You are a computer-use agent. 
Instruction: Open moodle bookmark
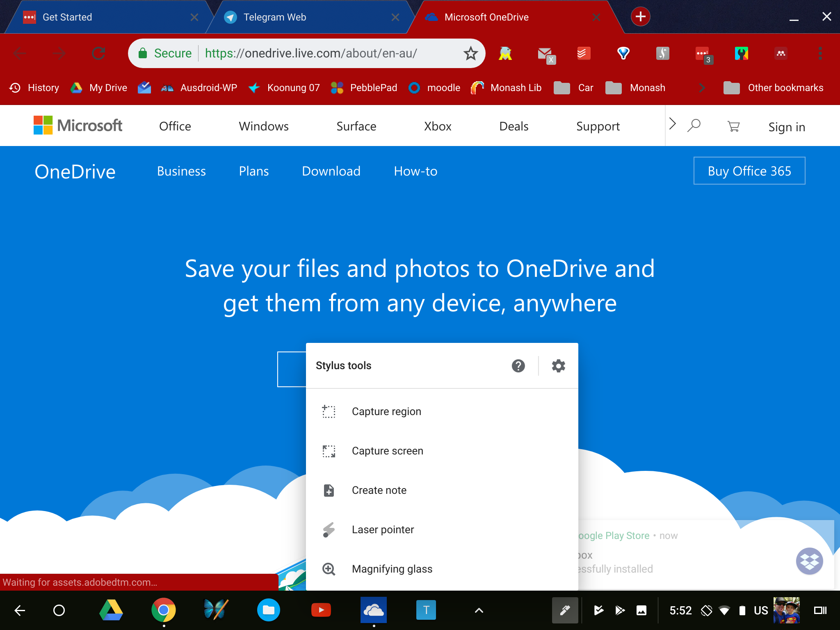tap(434, 88)
